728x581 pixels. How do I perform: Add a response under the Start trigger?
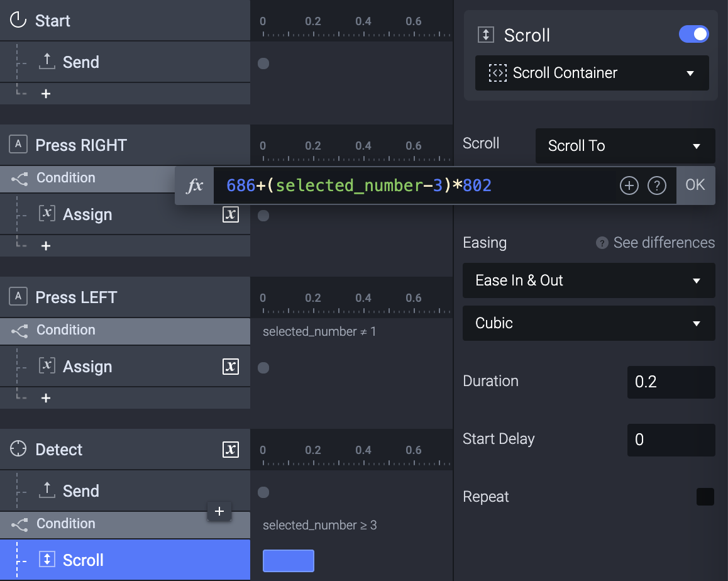point(45,94)
